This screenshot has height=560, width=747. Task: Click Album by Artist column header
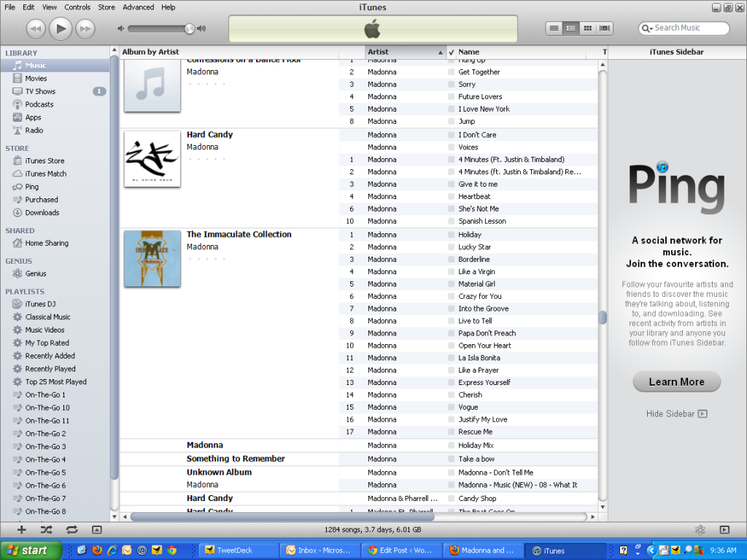pos(229,52)
